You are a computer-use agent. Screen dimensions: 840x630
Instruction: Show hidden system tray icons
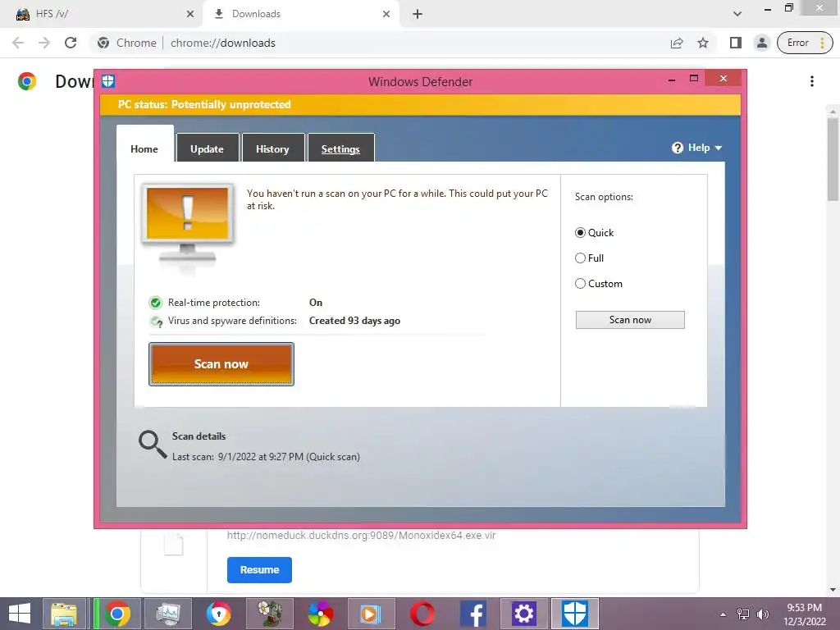724,614
